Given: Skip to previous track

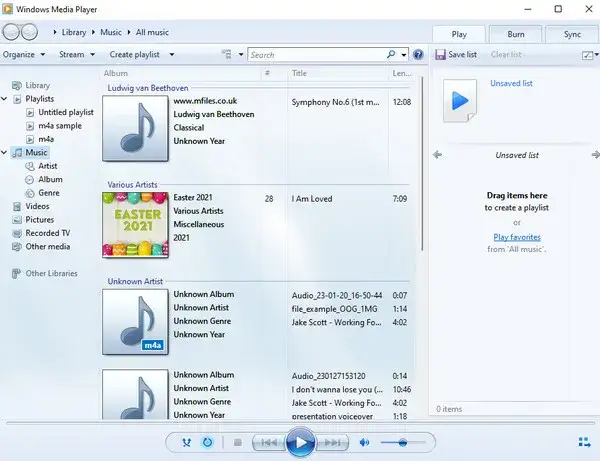Looking at the screenshot, I should click(269, 443).
